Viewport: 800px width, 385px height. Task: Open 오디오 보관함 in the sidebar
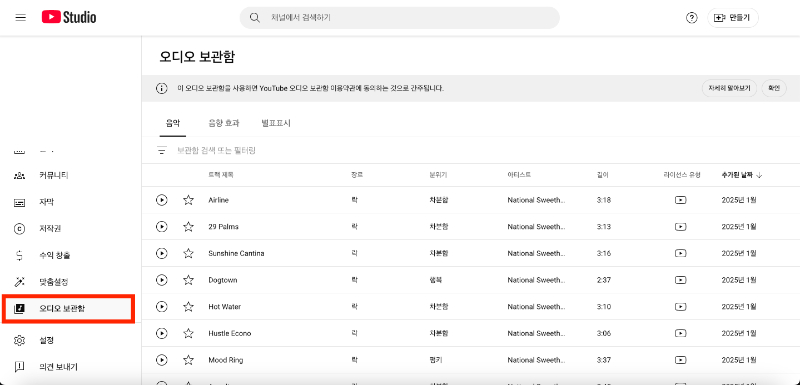click(x=68, y=309)
